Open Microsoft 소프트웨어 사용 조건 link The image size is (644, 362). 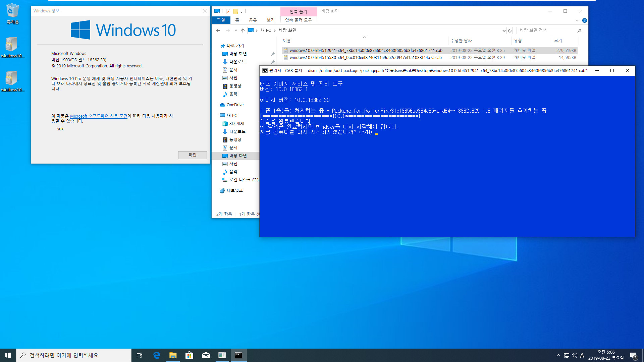click(x=99, y=116)
